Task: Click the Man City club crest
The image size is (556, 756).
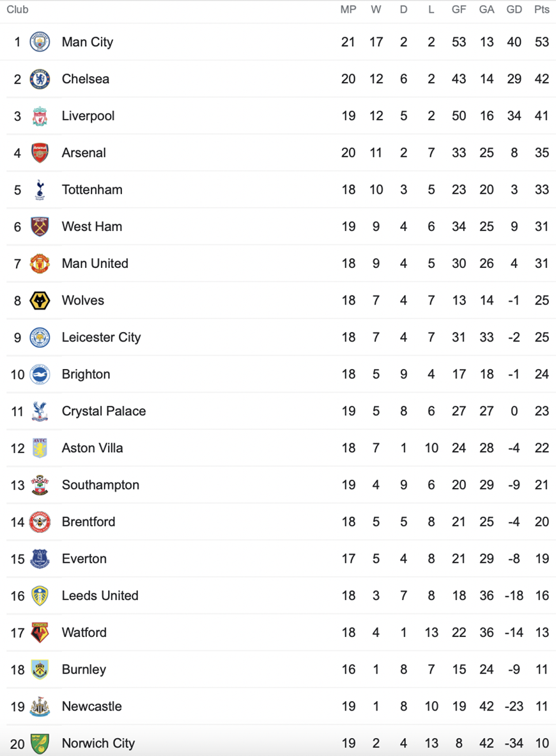Action: click(40, 42)
